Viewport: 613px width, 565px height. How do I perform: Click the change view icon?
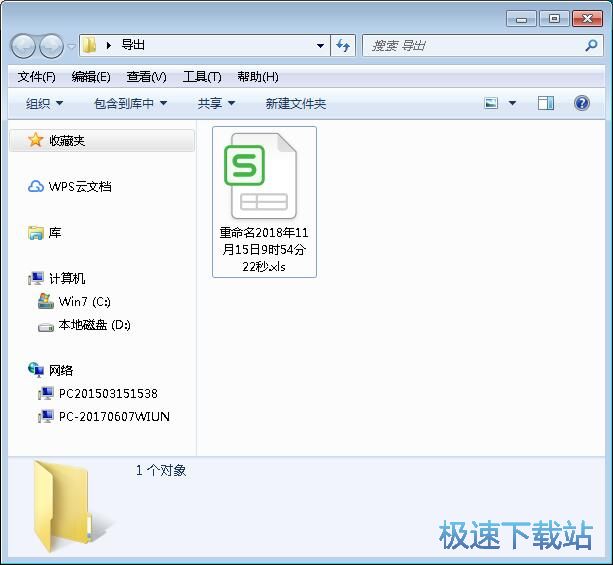point(491,103)
